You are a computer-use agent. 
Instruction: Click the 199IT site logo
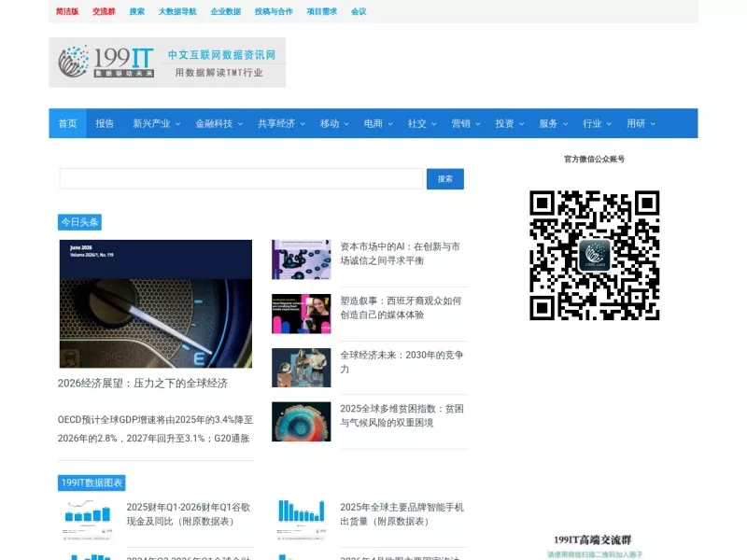click(x=167, y=63)
